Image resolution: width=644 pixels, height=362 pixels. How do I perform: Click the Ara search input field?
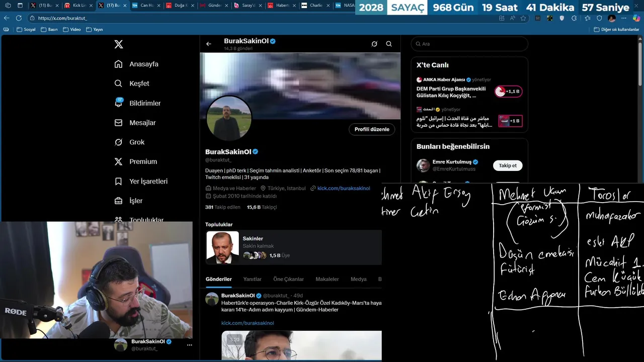tap(469, 44)
